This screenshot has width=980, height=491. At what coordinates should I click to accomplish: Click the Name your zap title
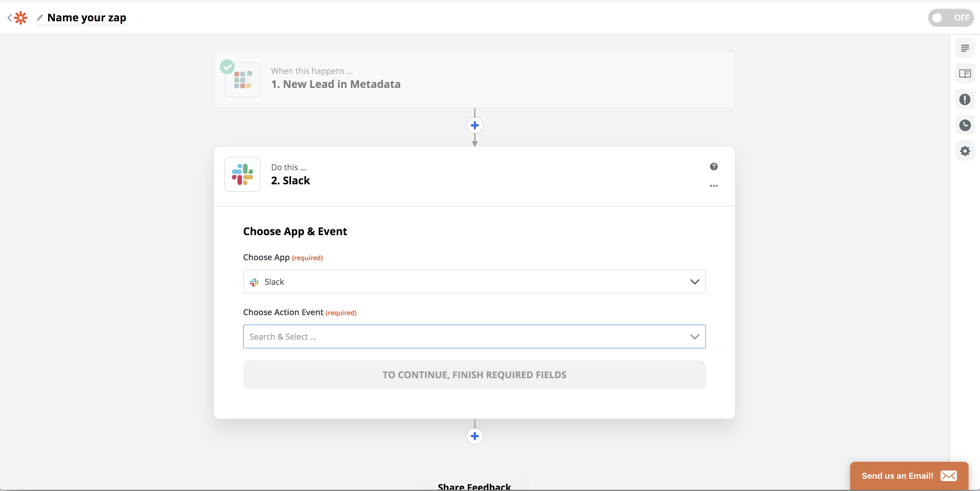pos(87,18)
